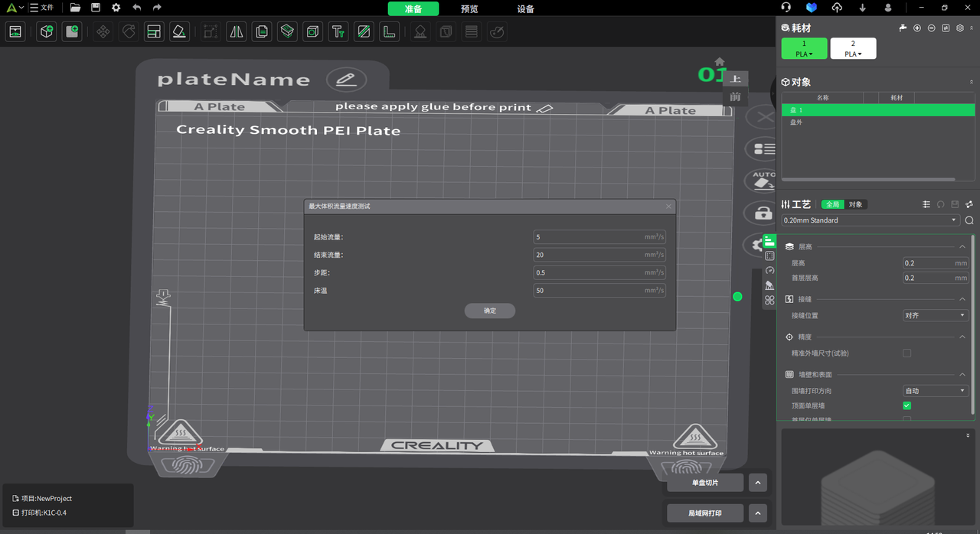
Task: Select the Lay on face tool
Action: pos(179,32)
